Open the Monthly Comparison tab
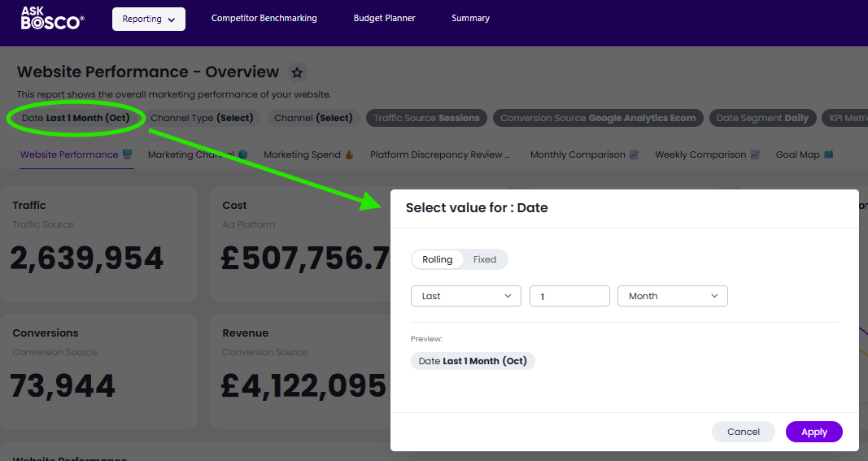The image size is (868, 461). pos(584,154)
